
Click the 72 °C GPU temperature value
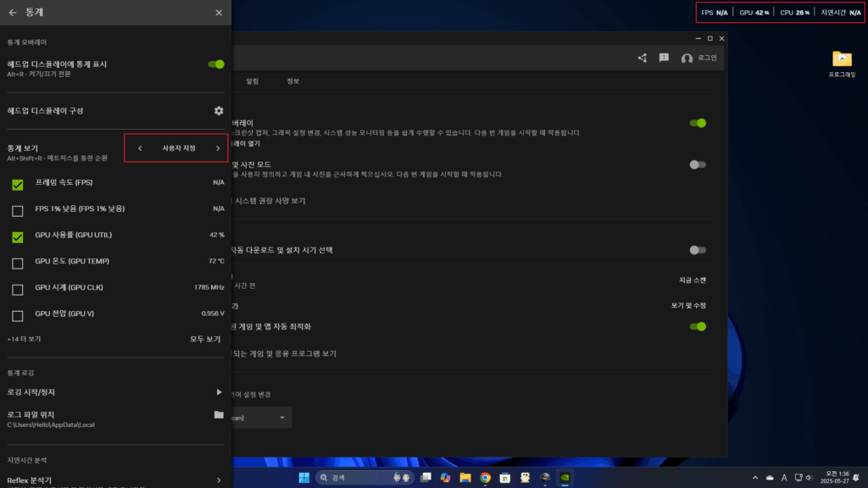216,261
